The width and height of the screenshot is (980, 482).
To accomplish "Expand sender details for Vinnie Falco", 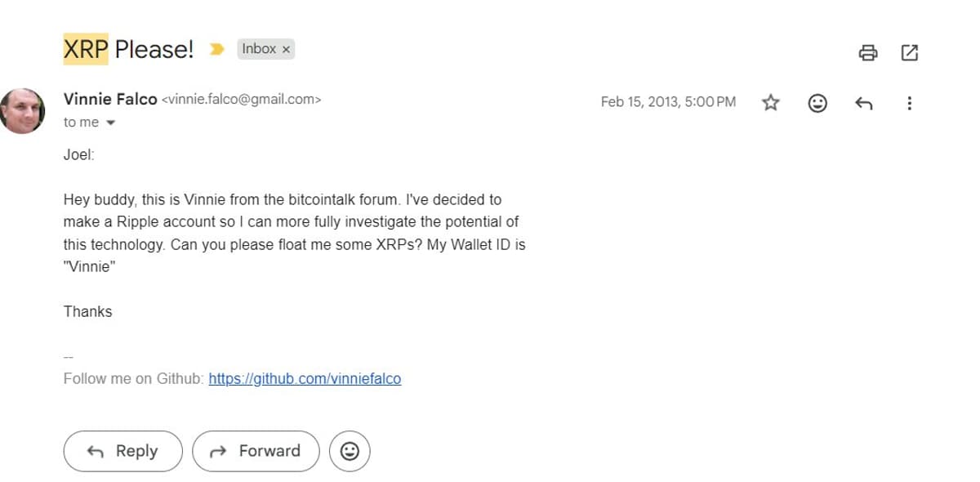I will tap(109, 99).
